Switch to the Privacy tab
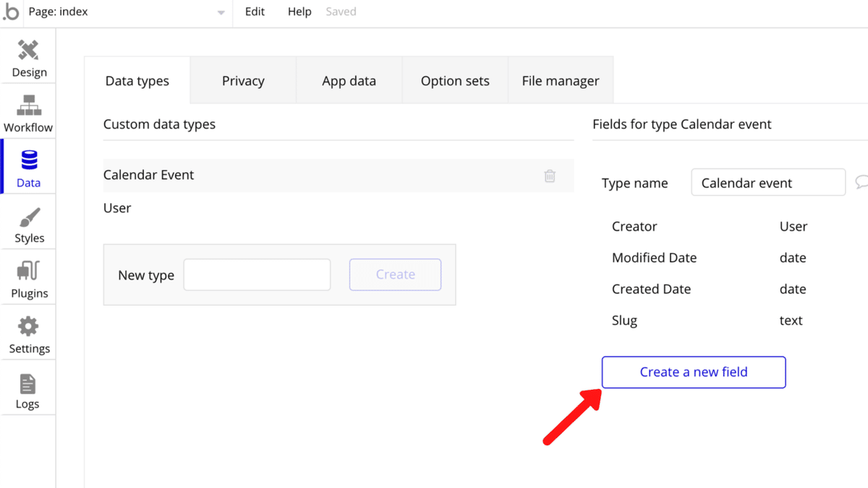The height and width of the screenshot is (488, 868). point(243,81)
